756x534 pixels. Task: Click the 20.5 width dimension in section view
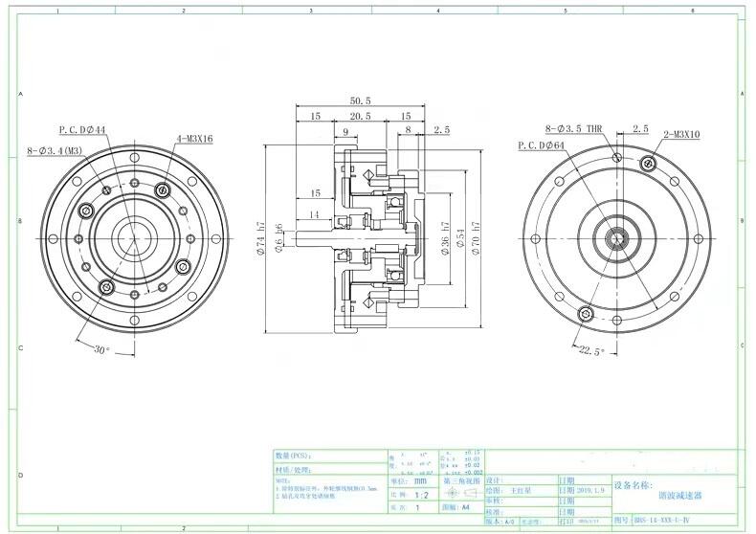(x=360, y=116)
